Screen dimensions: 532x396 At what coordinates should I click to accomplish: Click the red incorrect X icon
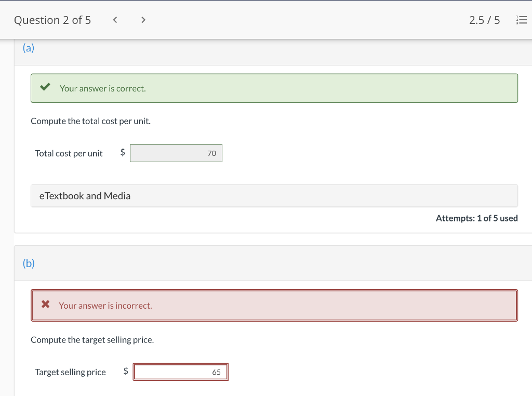46,305
